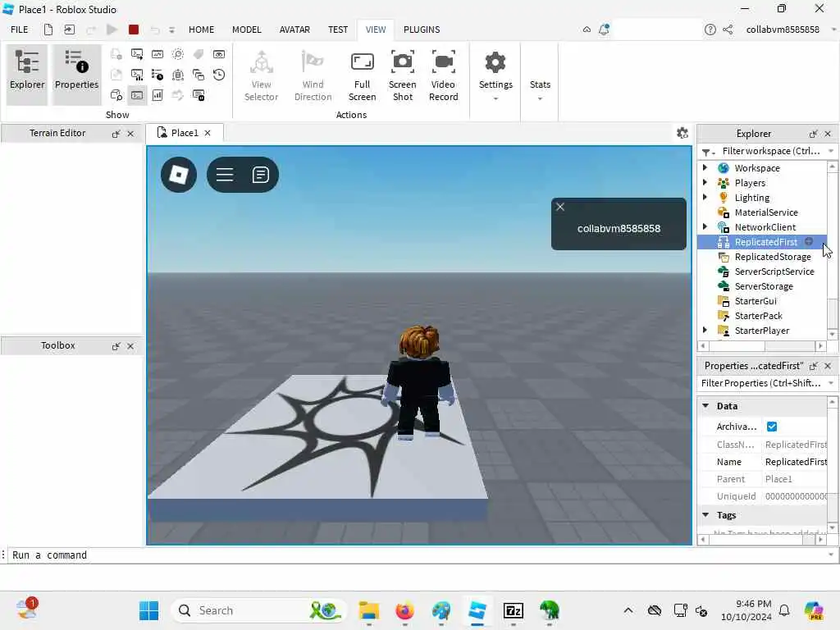Screen dimensions: 840x630
Task: Stop the playtest with red square button
Action: [x=134, y=30]
